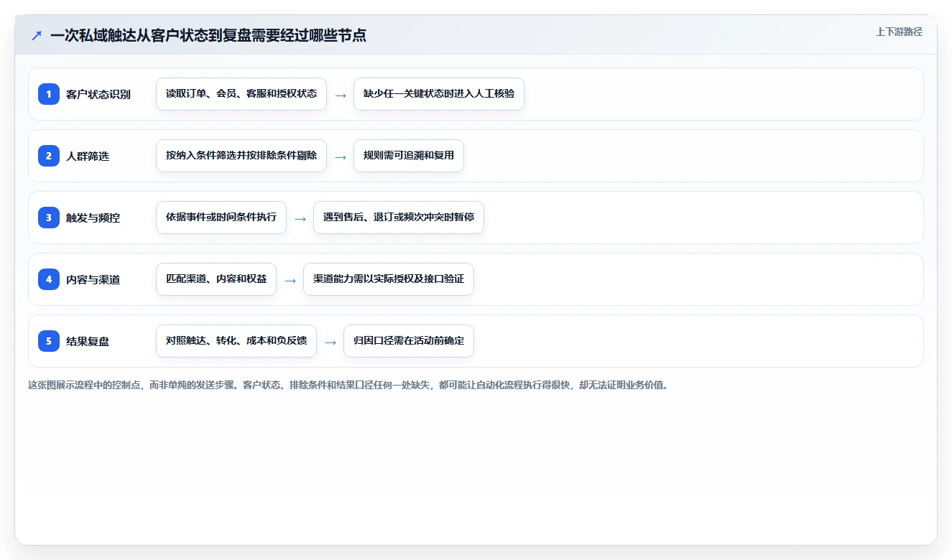
Task: Click the 读取订单、会员、客服和授权状态 box
Action: (241, 94)
